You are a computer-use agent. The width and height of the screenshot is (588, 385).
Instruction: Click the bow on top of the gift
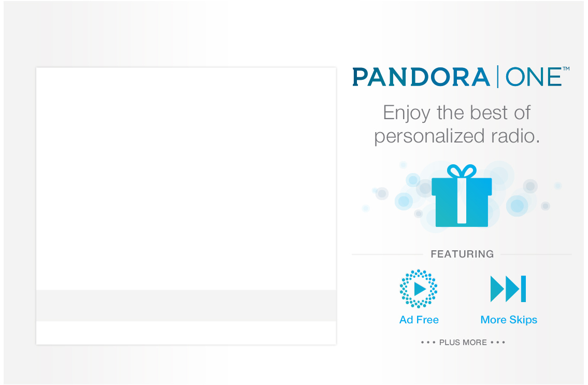[x=462, y=171]
